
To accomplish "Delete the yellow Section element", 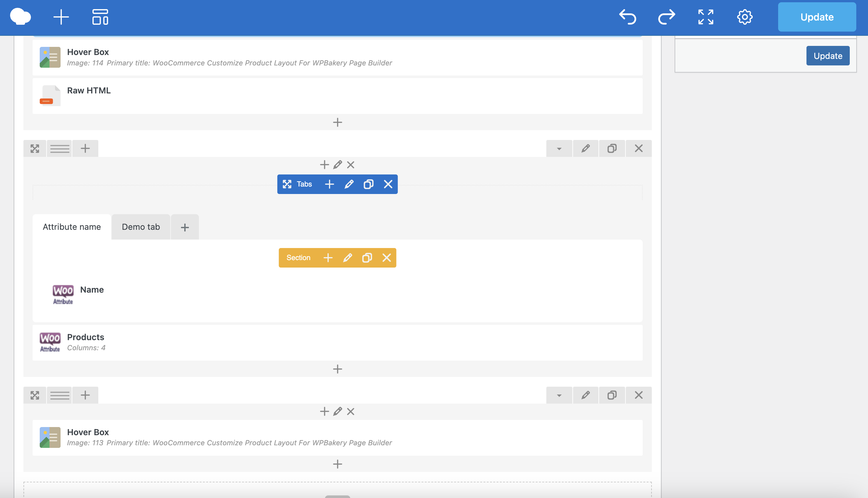I will [x=386, y=258].
